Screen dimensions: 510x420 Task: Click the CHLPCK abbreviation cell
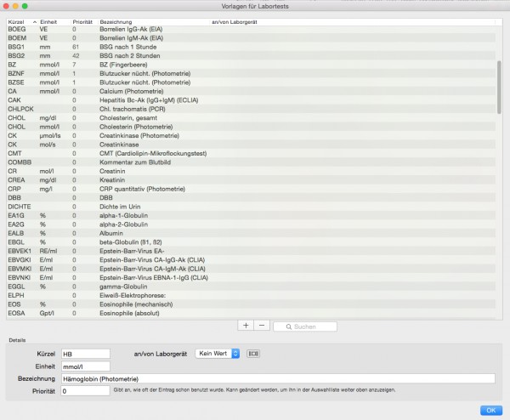click(x=20, y=109)
